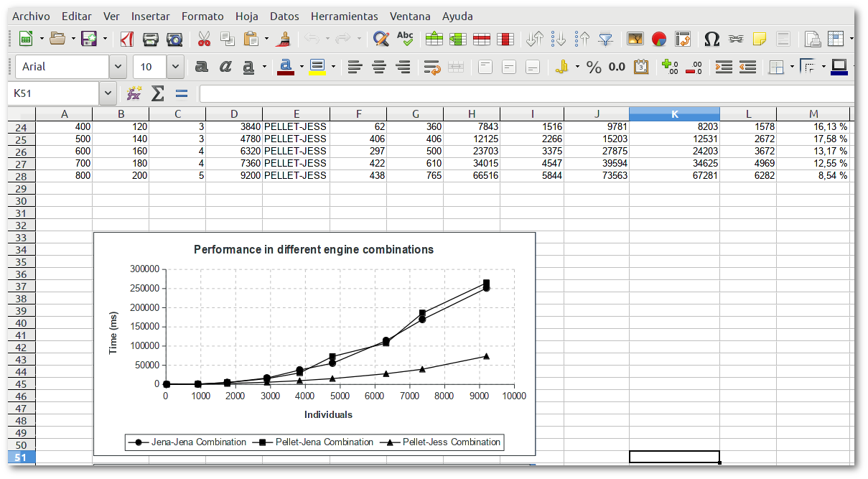Enable left alignment for cells

pos(355,67)
